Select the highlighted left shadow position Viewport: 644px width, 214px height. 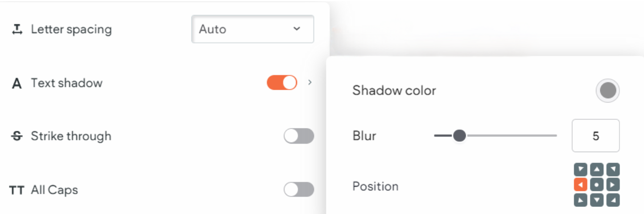(580, 185)
